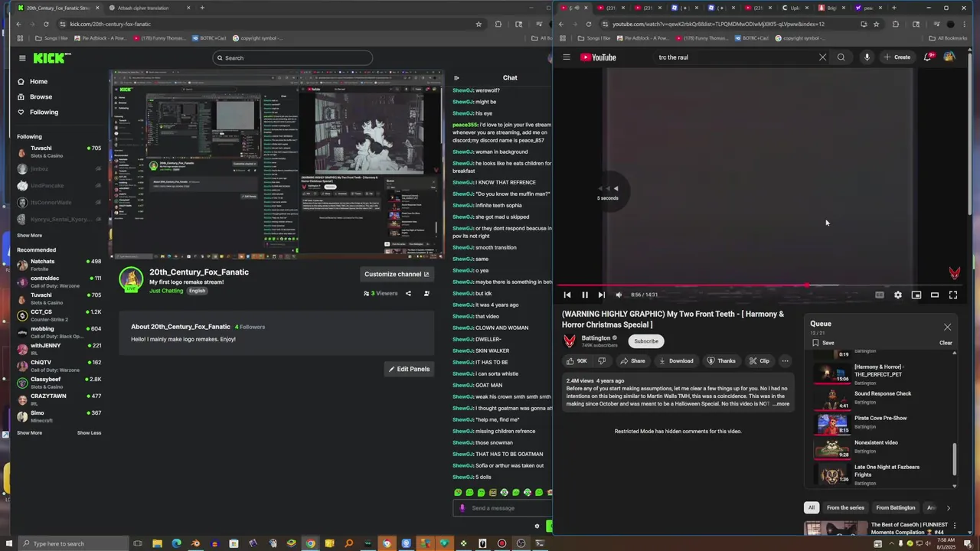Open File Explorer from taskbar
Viewport: 980px width, 551px height.
[x=157, y=543]
